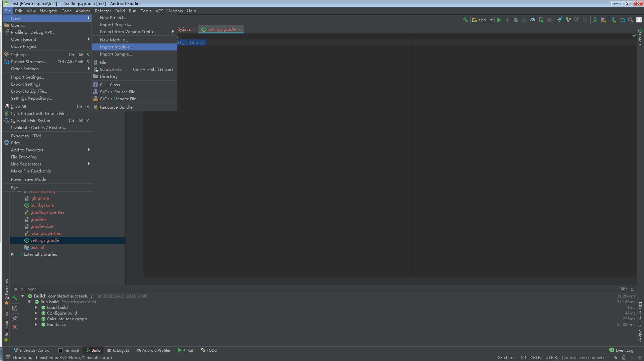Viewport: 644px width, 361px height.
Task: Start debugging with the bug icon
Action: tap(516, 20)
